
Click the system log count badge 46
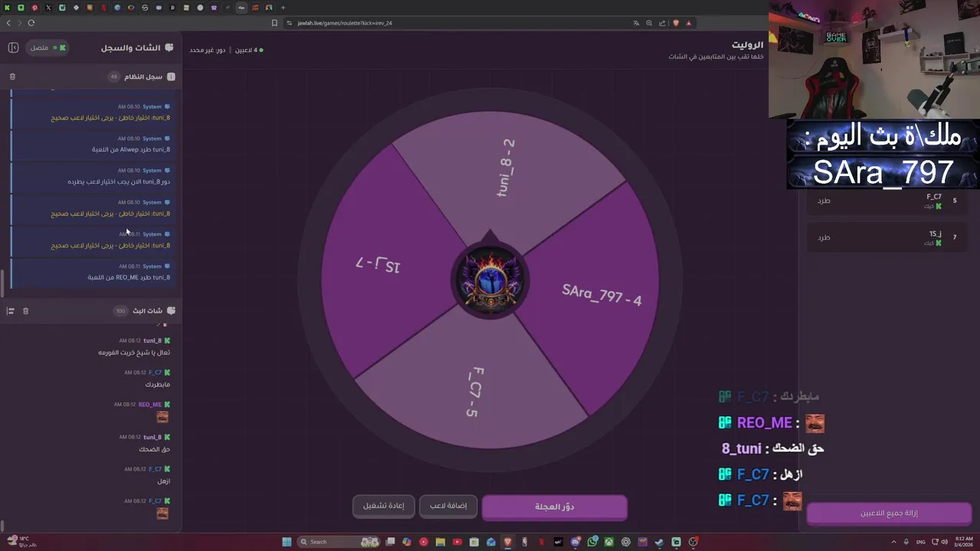click(114, 77)
